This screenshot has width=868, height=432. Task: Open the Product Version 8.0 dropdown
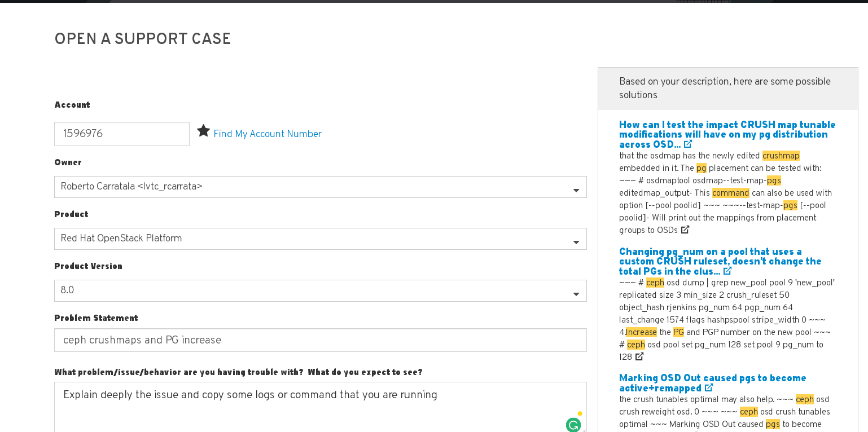(320, 290)
